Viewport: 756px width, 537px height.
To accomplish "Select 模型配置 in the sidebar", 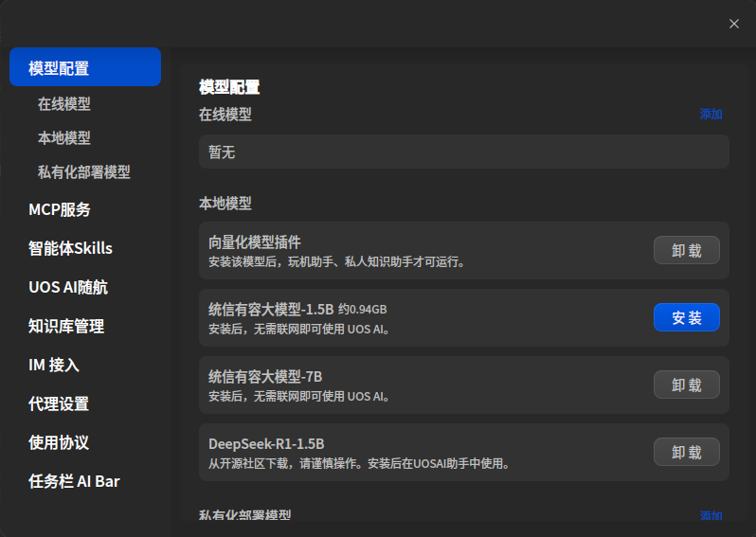I will pyautogui.click(x=85, y=67).
